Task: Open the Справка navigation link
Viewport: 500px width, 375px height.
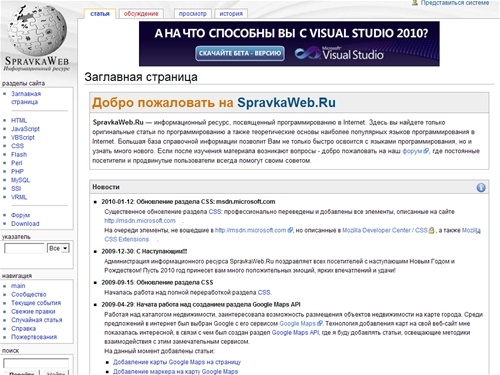Action: (x=23, y=328)
